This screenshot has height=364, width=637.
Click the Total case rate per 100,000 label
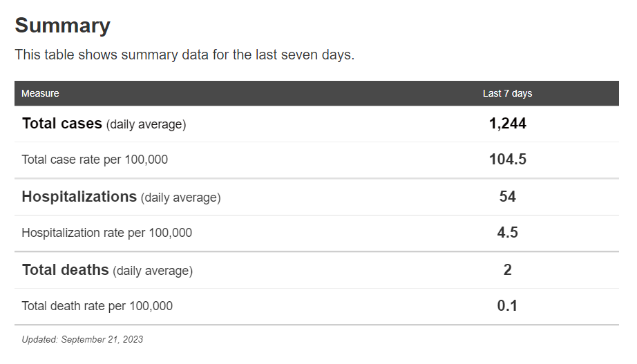click(95, 160)
